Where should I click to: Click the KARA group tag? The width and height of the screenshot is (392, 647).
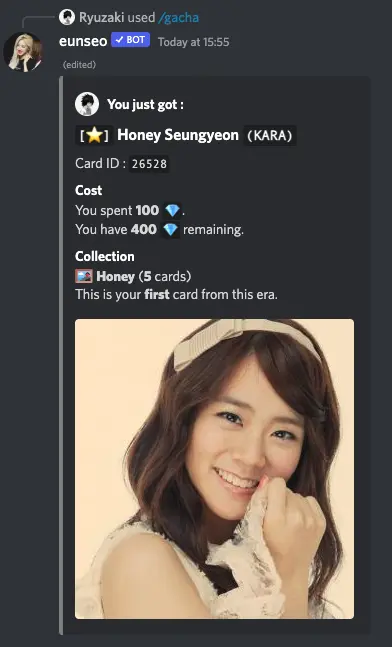coord(270,136)
